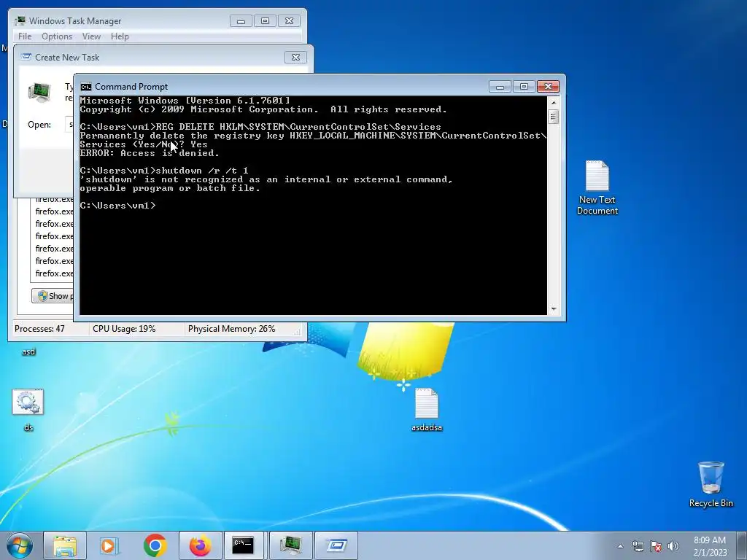
Task: Select the Recycle Bin desktop icon
Action: [711, 484]
